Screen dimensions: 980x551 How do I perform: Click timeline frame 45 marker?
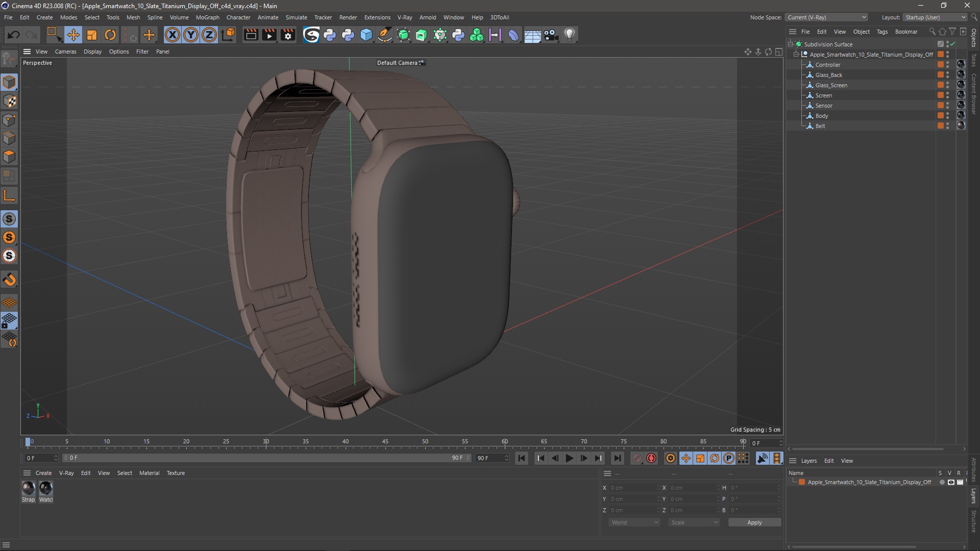point(385,442)
